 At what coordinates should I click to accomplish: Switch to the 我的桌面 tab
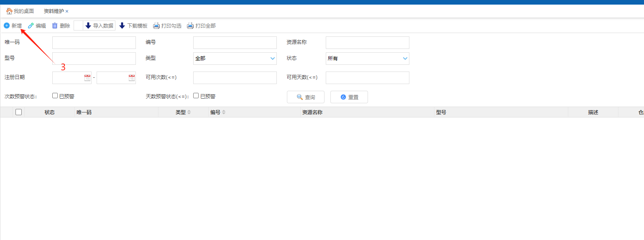click(x=20, y=11)
